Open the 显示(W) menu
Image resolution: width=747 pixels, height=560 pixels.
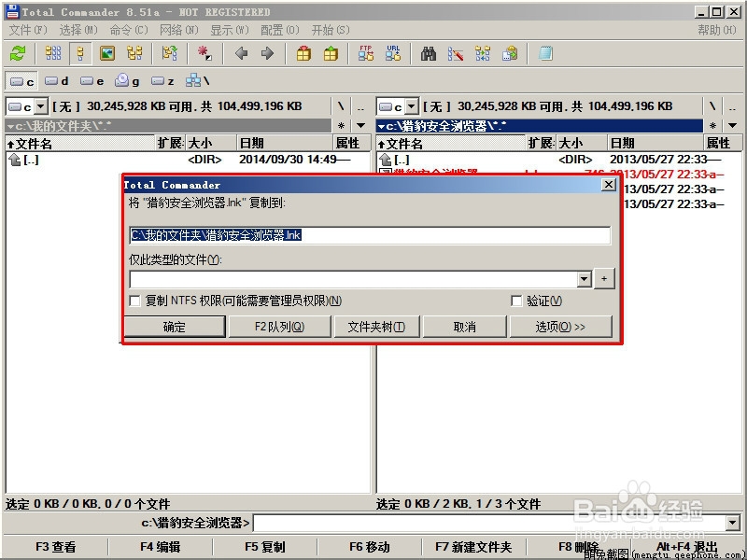click(230, 30)
